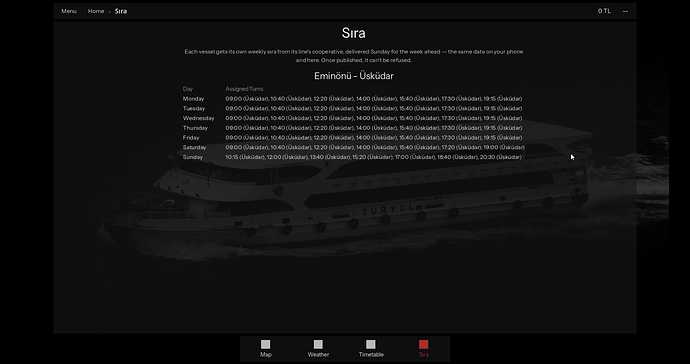Click Tuesday's assigned turns list

374,108
